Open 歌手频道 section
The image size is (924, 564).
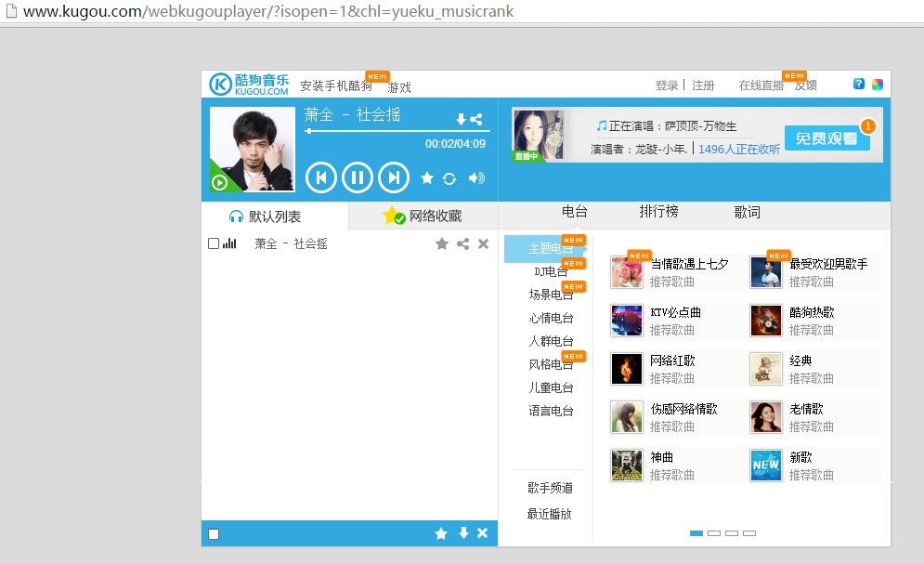550,488
